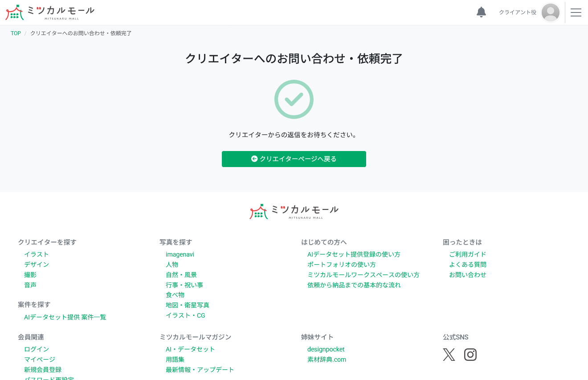Open the X social media page
The image size is (588, 380).
449,355
